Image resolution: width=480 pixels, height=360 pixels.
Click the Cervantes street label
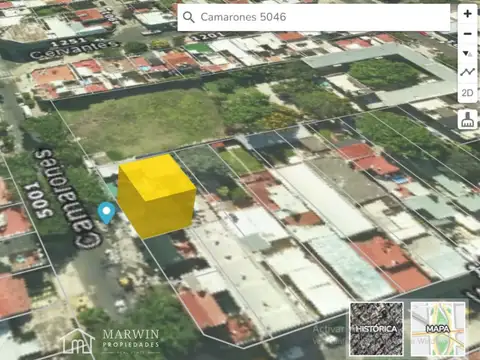pos(75,50)
